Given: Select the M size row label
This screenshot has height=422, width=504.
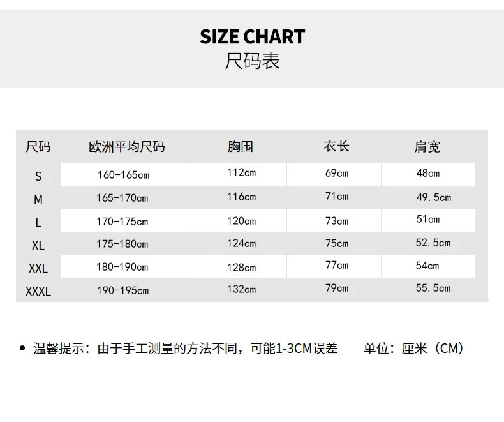Looking at the screenshot, I should pyautogui.click(x=38, y=199).
